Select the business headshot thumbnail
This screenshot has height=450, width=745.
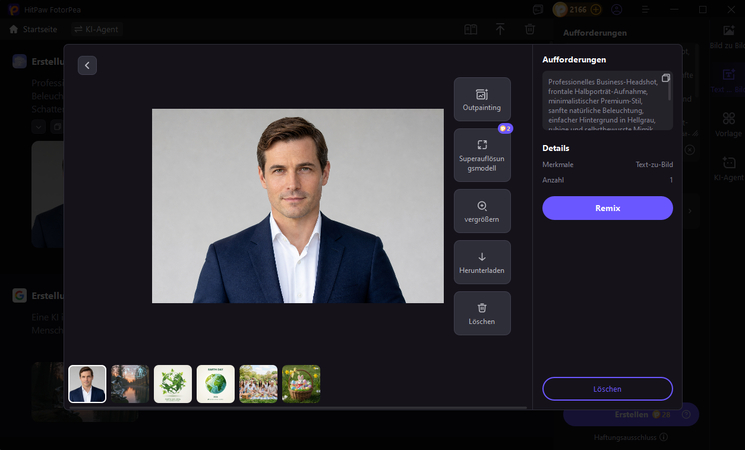click(87, 384)
